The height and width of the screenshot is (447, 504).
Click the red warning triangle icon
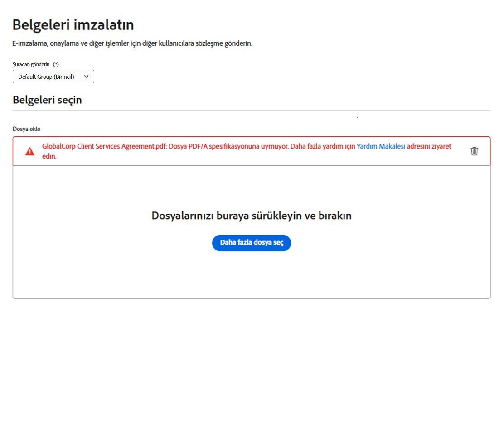pos(30,151)
